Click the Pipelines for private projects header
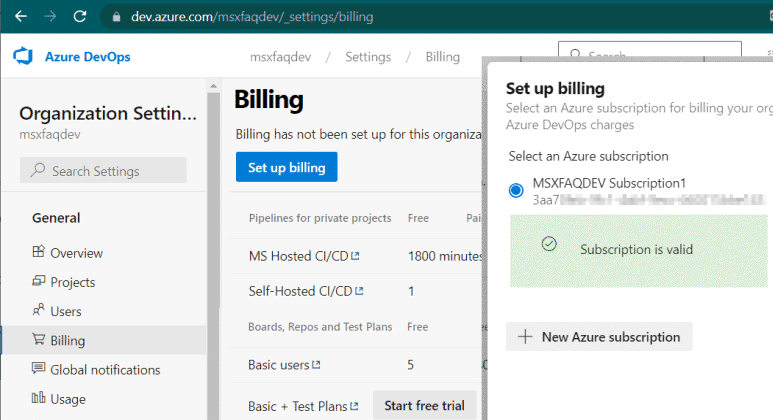The width and height of the screenshot is (773, 420). [x=320, y=218]
